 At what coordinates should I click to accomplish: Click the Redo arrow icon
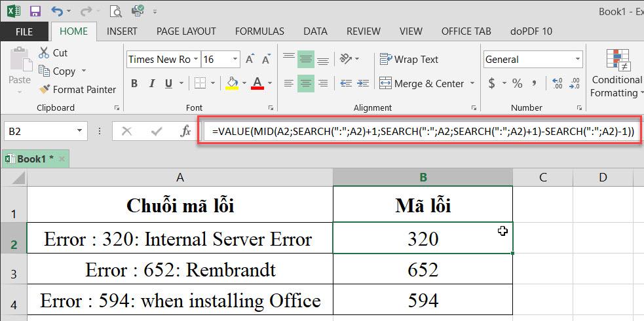coord(86,11)
